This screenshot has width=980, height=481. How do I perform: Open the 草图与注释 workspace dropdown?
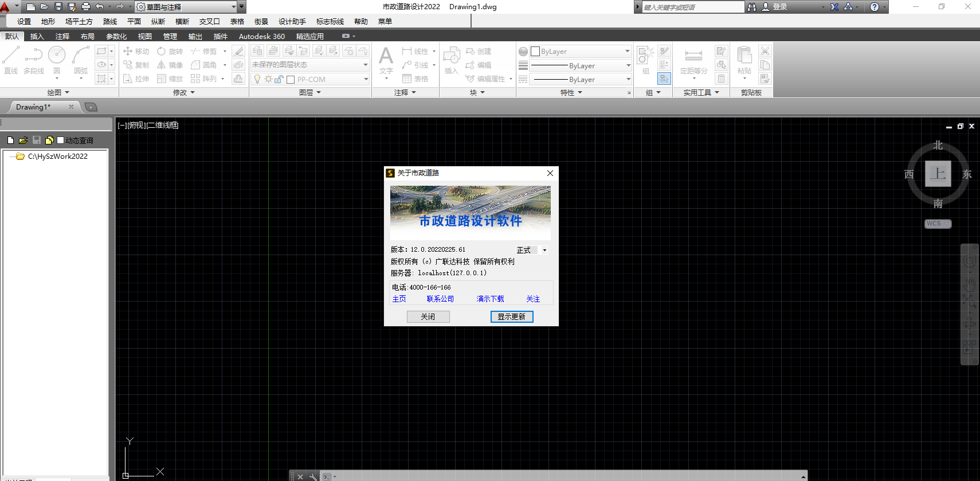[x=186, y=7]
